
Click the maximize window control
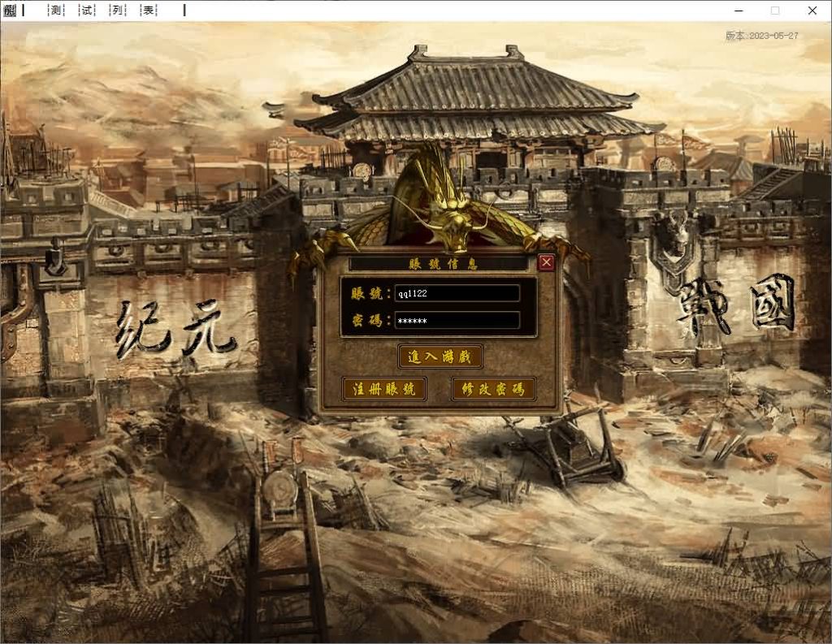click(774, 11)
